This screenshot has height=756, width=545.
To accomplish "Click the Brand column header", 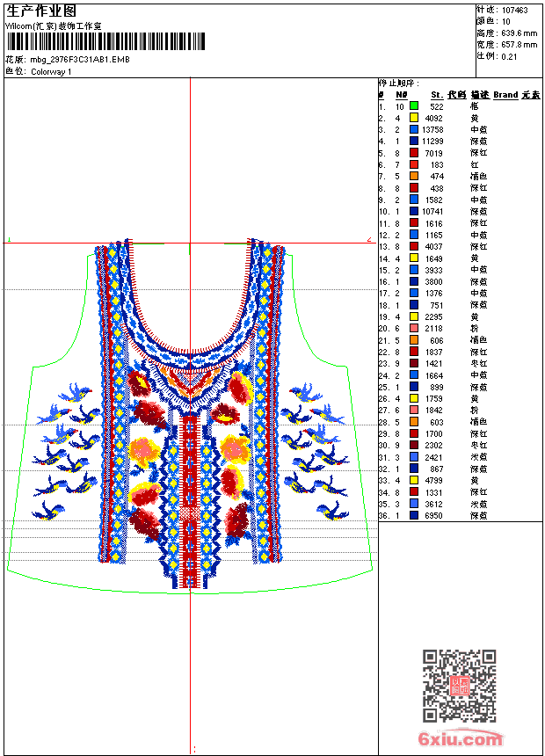I will coord(505,95).
